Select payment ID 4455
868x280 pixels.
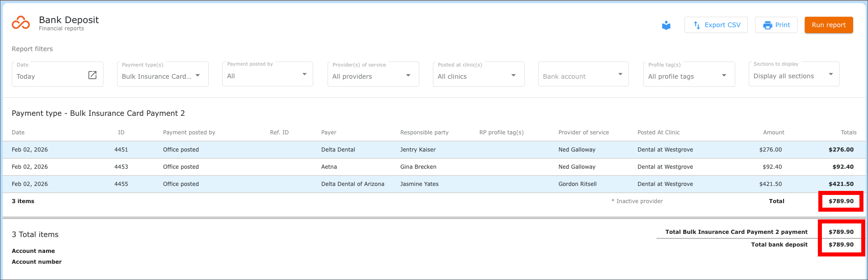click(121, 184)
